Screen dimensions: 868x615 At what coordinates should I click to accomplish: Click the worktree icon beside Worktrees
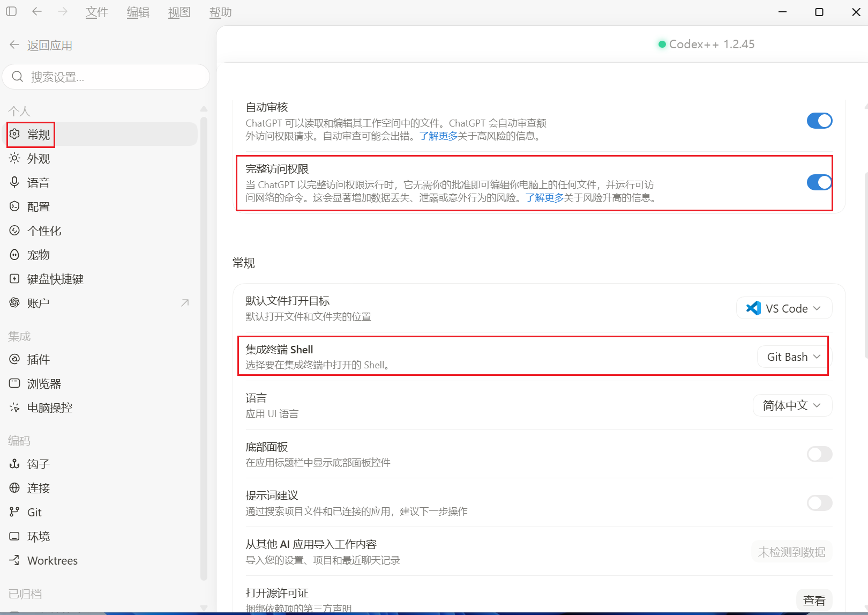click(14, 560)
